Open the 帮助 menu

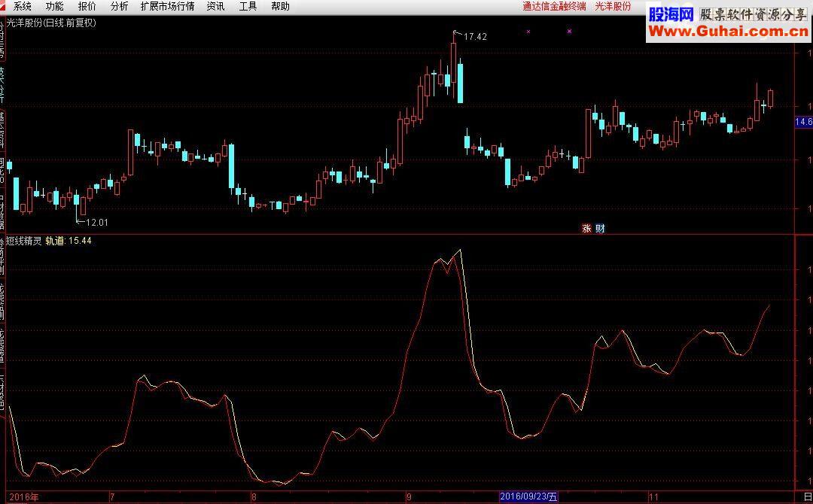pos(281,6)
